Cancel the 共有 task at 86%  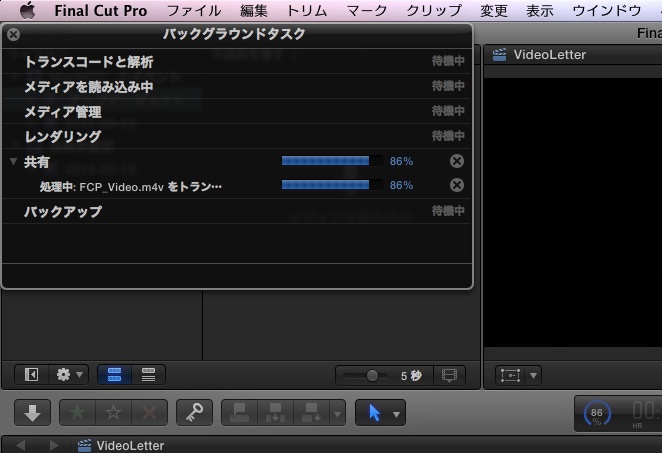tap(456, 161)
